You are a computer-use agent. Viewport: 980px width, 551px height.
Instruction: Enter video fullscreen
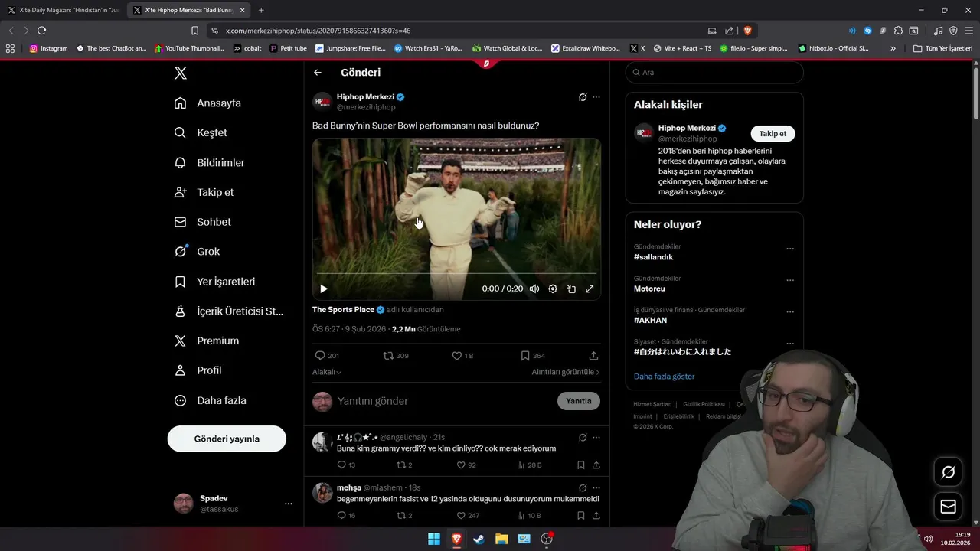pyautogui.click(x=590, y=289)
